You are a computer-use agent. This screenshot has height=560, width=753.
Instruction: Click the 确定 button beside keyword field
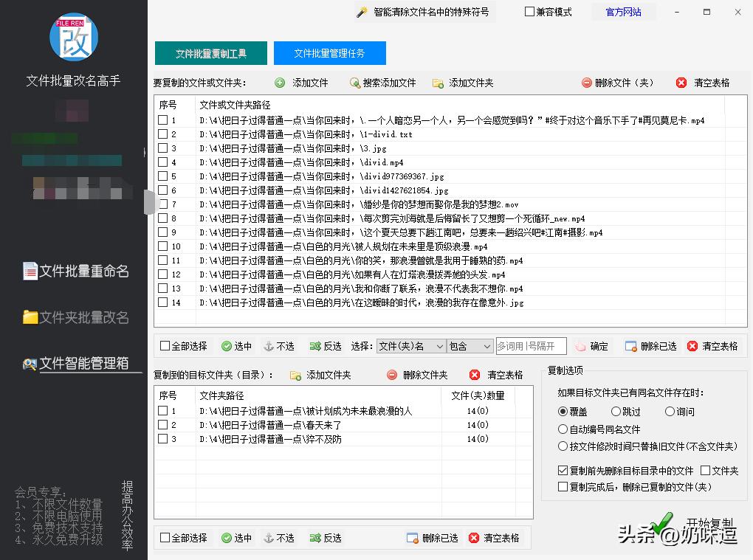tap(592, 346)
